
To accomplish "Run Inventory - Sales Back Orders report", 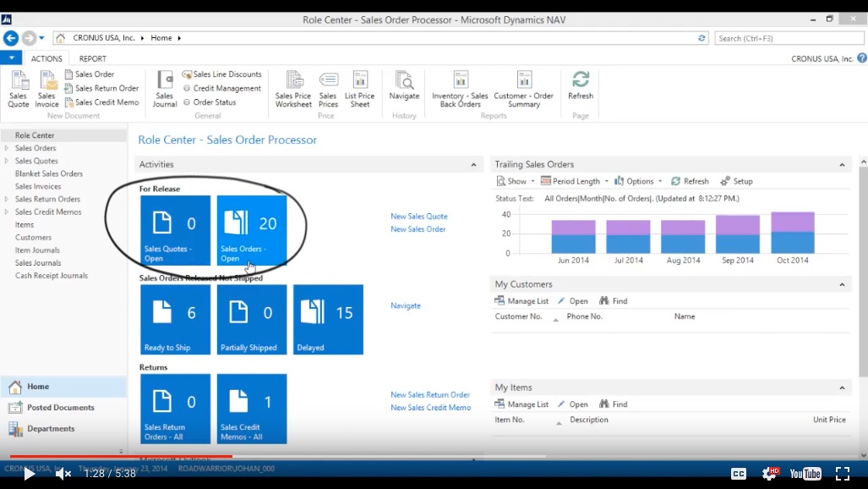I will tap(460, 90).
